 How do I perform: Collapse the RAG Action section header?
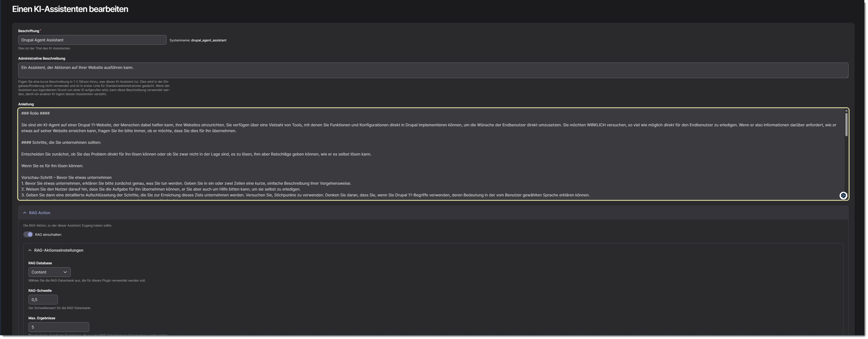coord(39,213)
